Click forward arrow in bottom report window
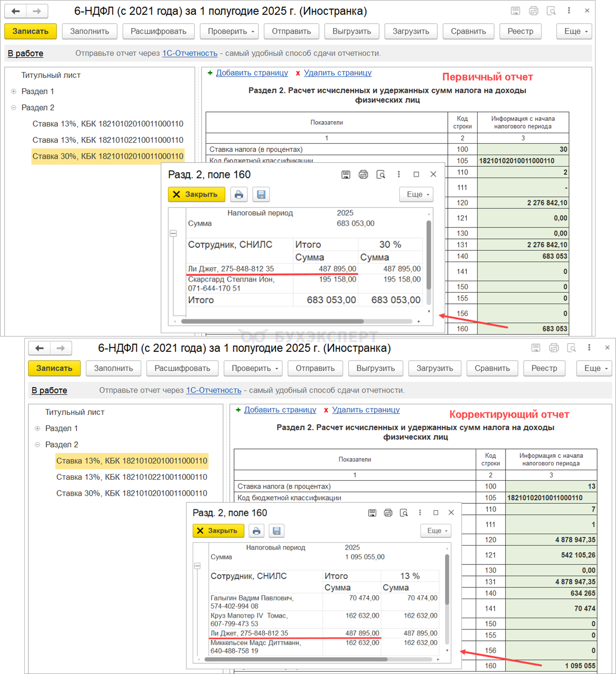Screen dimensions: 616x674 [61, 348]
